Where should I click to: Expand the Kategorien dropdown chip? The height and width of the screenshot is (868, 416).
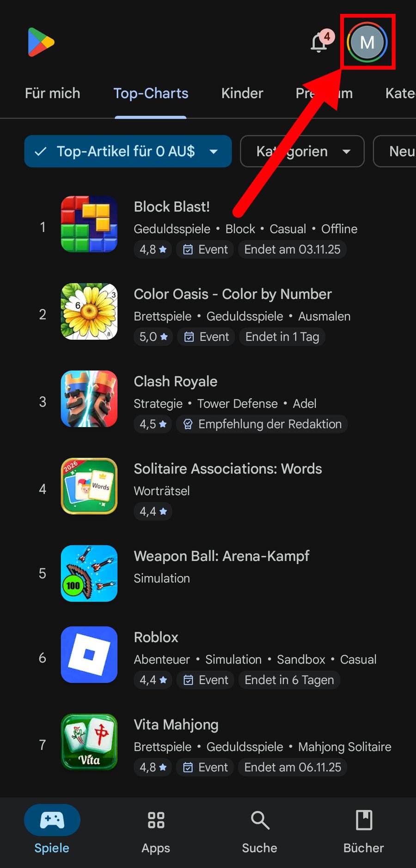click(x=302, y=151)
